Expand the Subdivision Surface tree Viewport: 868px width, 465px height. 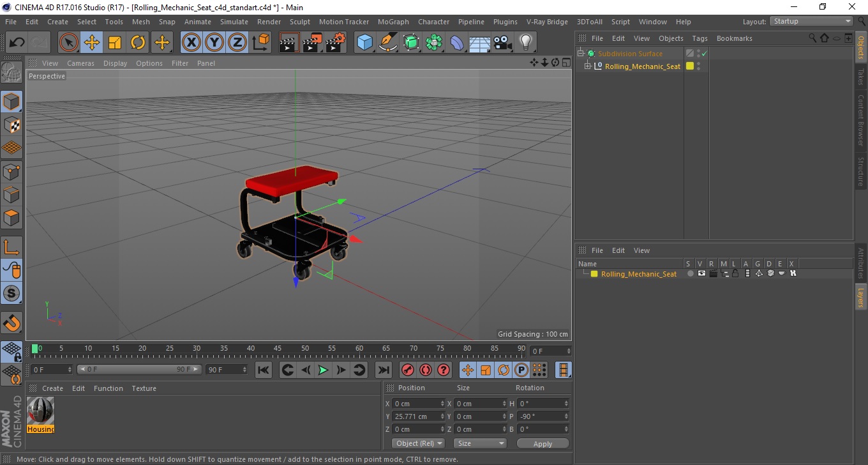581,54
